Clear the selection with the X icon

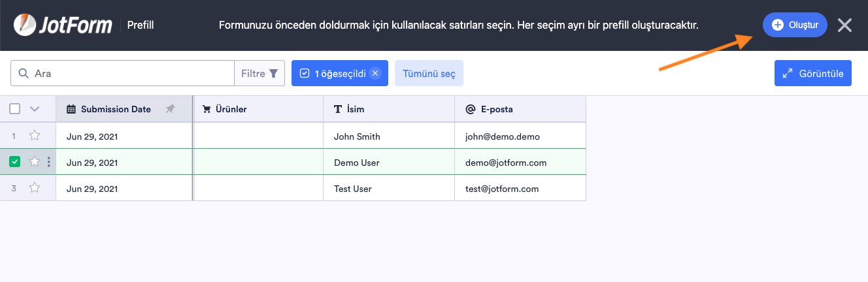[375, 73]
